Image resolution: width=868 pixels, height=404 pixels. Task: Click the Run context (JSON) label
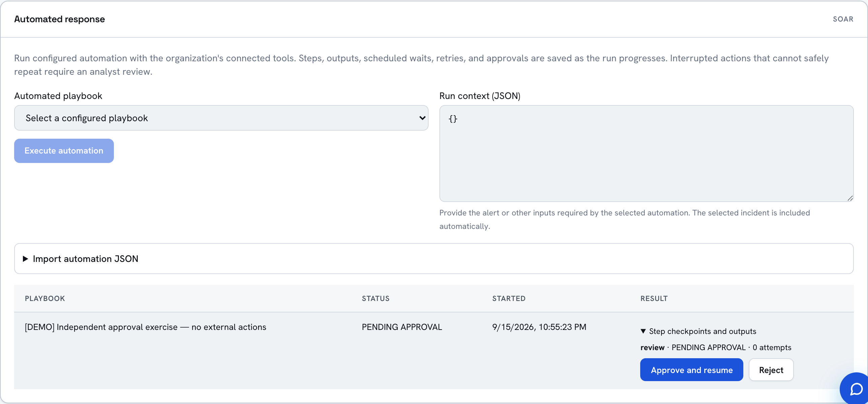coord(480,96)
